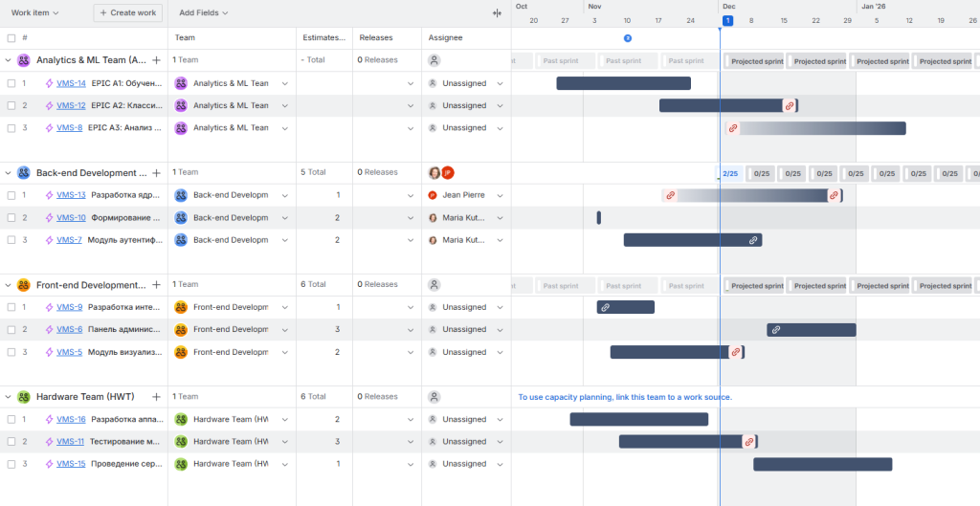Click the plus icon beside Front-end Development
980x506 pixels.
pos(156,285)
